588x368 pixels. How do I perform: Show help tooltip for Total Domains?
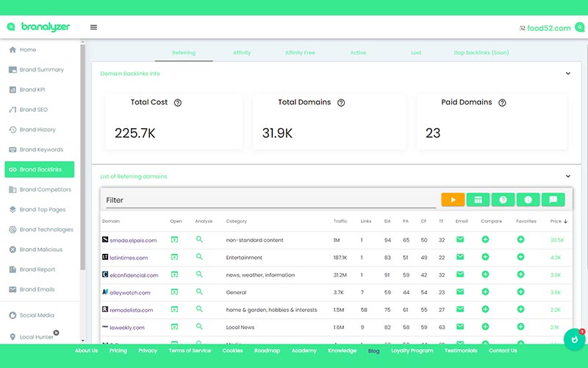(341, 102)
